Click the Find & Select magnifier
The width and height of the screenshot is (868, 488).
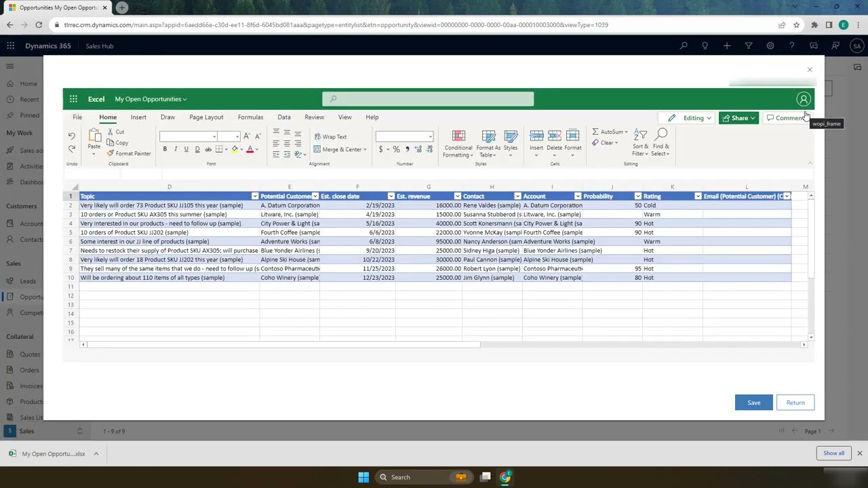[x=661, y=134]
